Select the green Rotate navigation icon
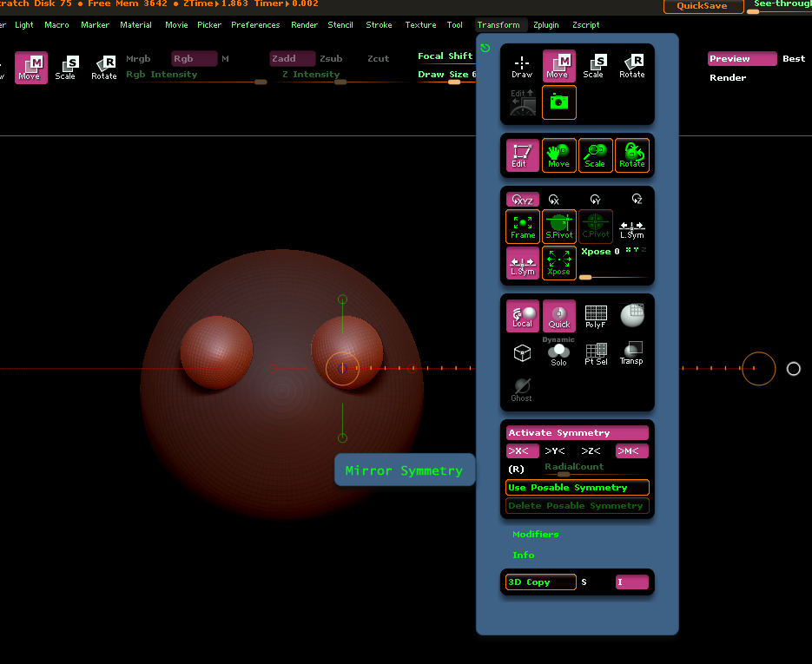 [631, 155]
